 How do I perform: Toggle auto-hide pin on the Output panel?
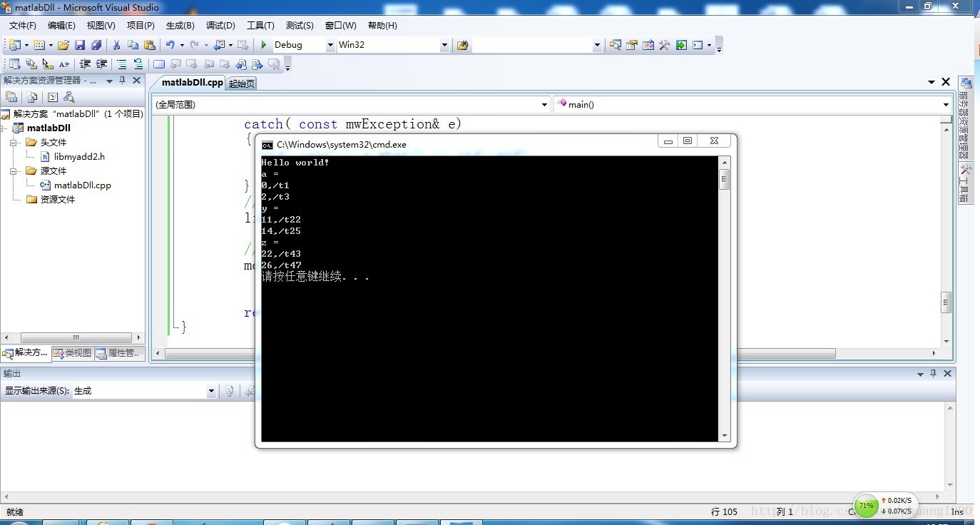[933, 374]
